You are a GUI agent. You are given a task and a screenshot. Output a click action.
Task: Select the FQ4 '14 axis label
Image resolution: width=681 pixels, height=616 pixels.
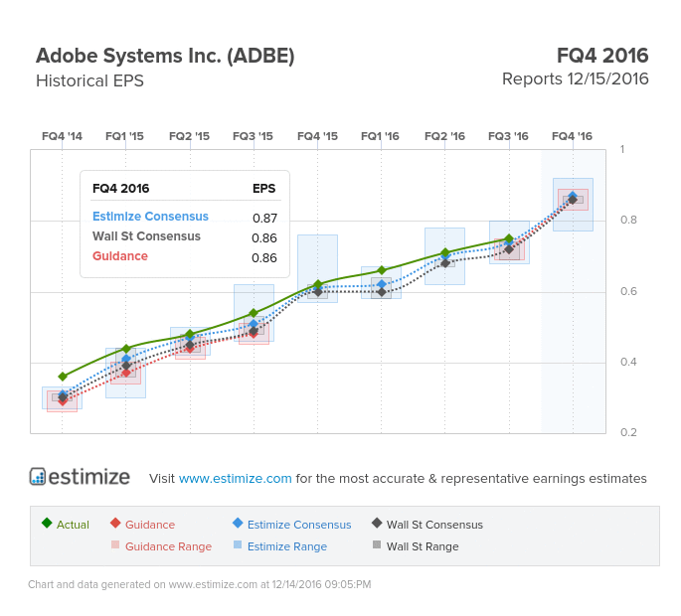coord(62,136)
